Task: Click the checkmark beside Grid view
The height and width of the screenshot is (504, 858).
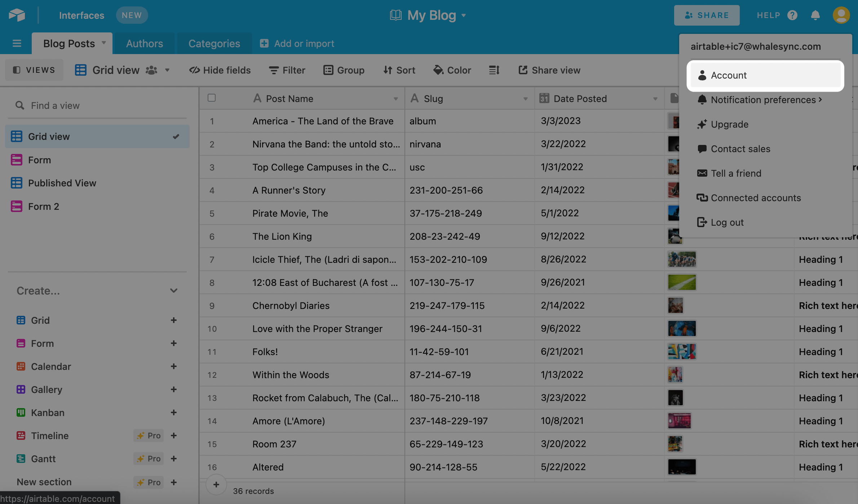Action: point(176,137)
